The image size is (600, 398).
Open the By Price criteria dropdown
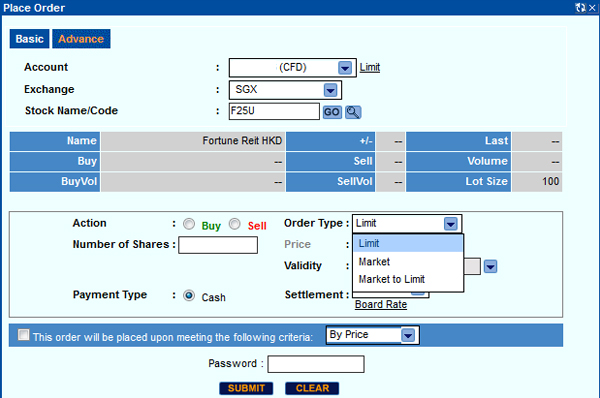373,335
